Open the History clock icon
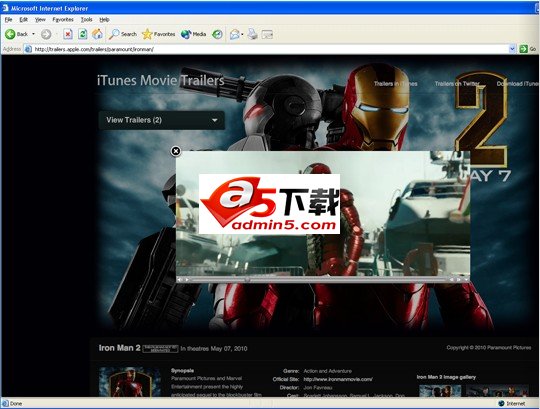Viewport: 540px width, 409px height. (217, 34)
